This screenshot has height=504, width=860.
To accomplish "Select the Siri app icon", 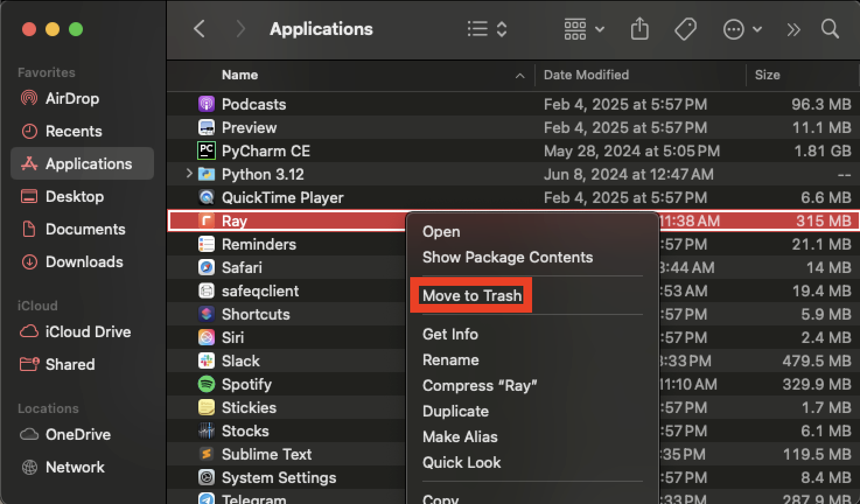I will pos(207,337).
